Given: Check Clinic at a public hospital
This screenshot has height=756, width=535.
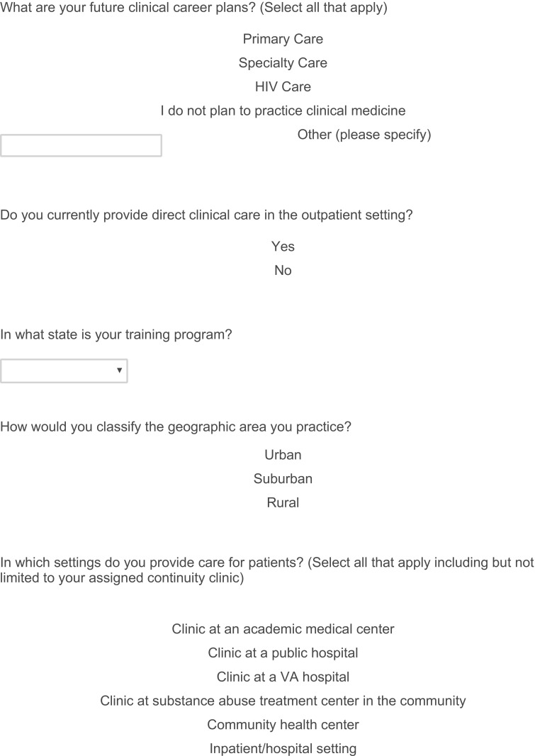Looking at the screenshot, I should (283, 653).
